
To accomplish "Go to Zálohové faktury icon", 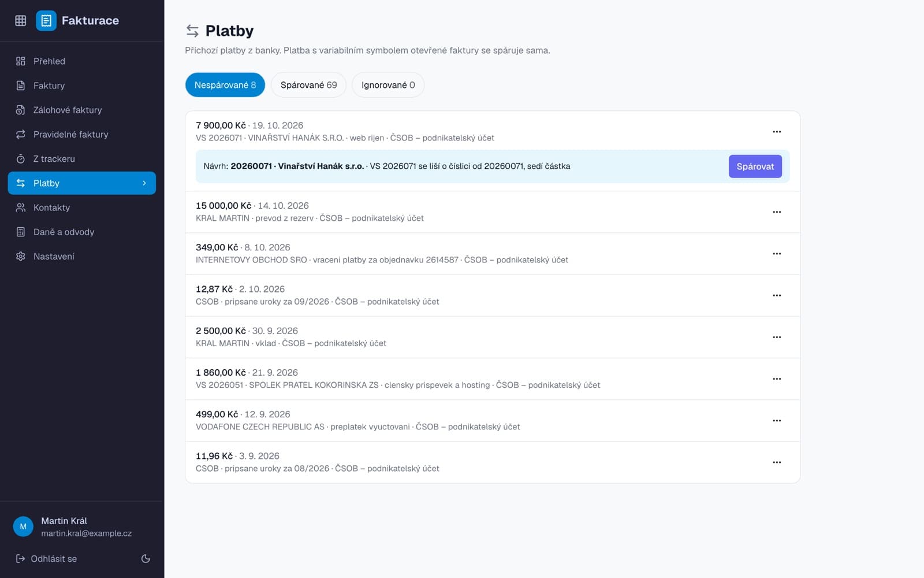I will pyautogui.click(x=21, y=110).
